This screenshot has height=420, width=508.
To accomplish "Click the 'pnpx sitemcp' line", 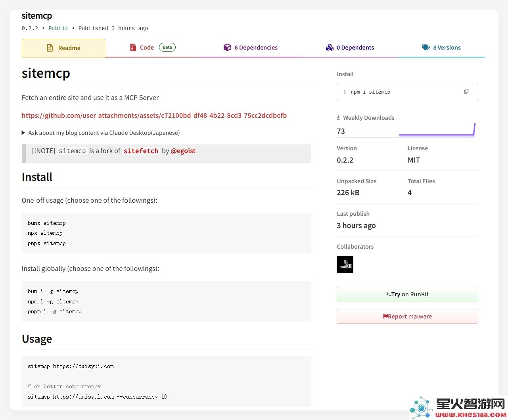I will click(47, 243).
